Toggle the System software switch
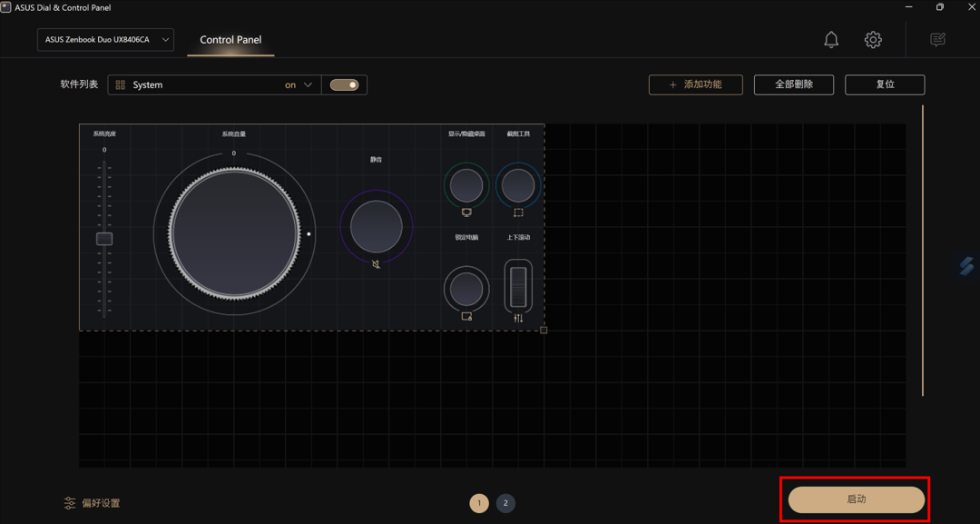980x524 pixels. tap(344, 84)
